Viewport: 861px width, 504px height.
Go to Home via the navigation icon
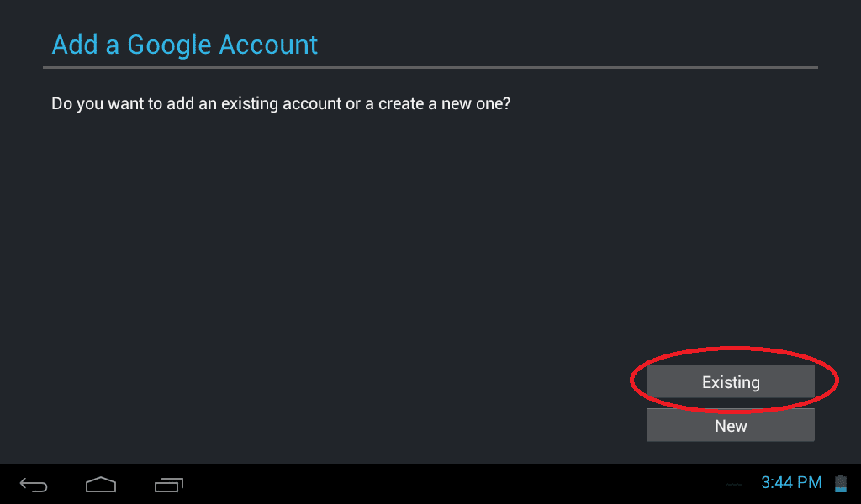tap(101, 484)
